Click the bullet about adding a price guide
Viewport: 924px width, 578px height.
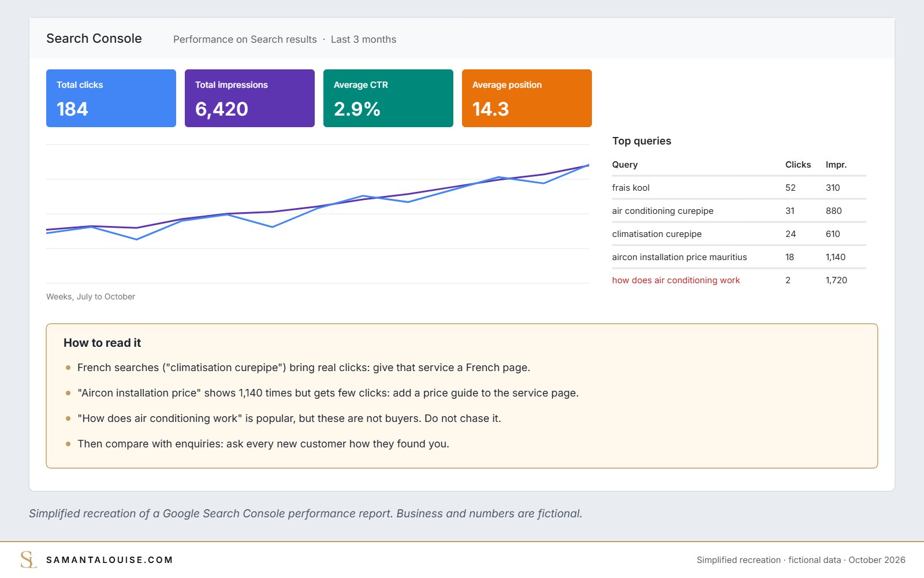pyautogui.click(x=328, y=393)
